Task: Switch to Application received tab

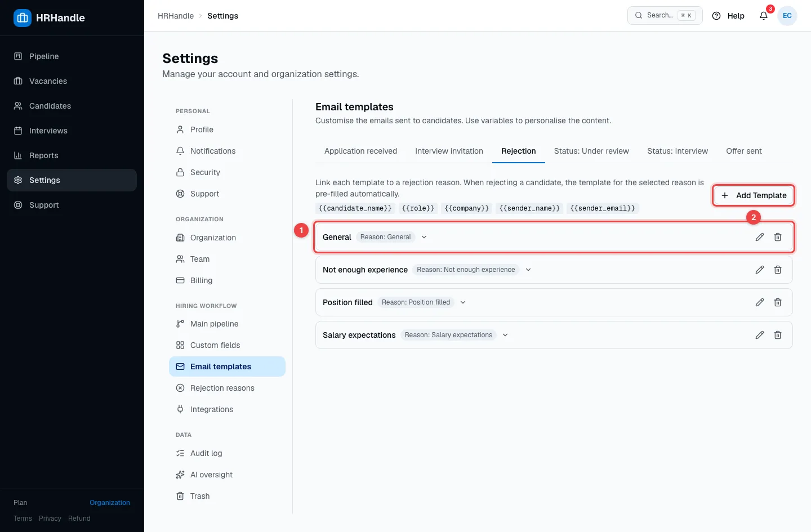Action: point(360,151)
